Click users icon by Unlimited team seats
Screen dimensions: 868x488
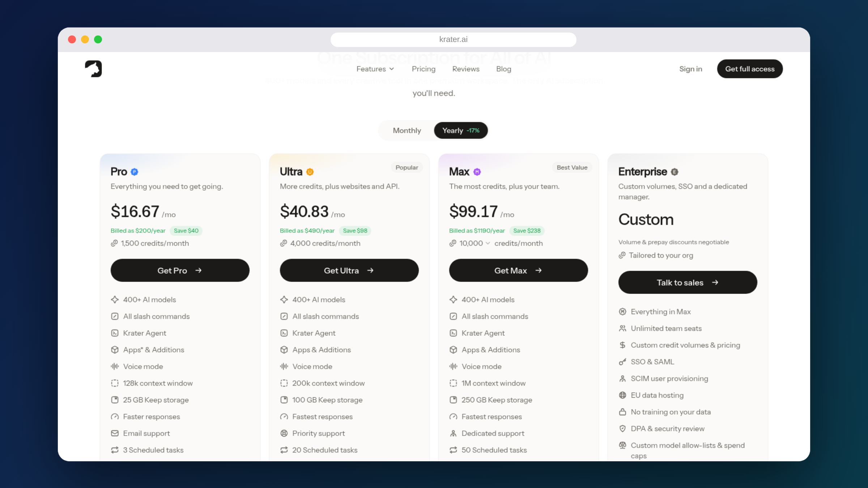[622, 328]
